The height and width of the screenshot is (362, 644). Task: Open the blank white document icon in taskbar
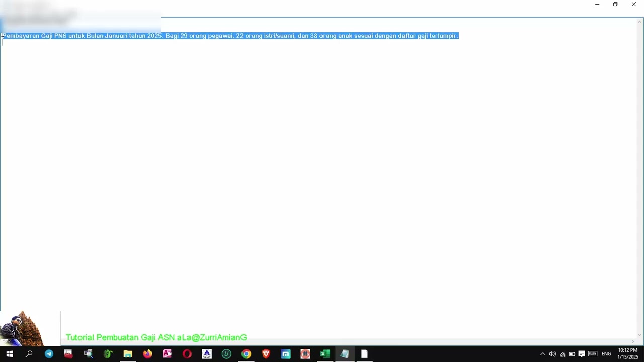pos(364,354)
